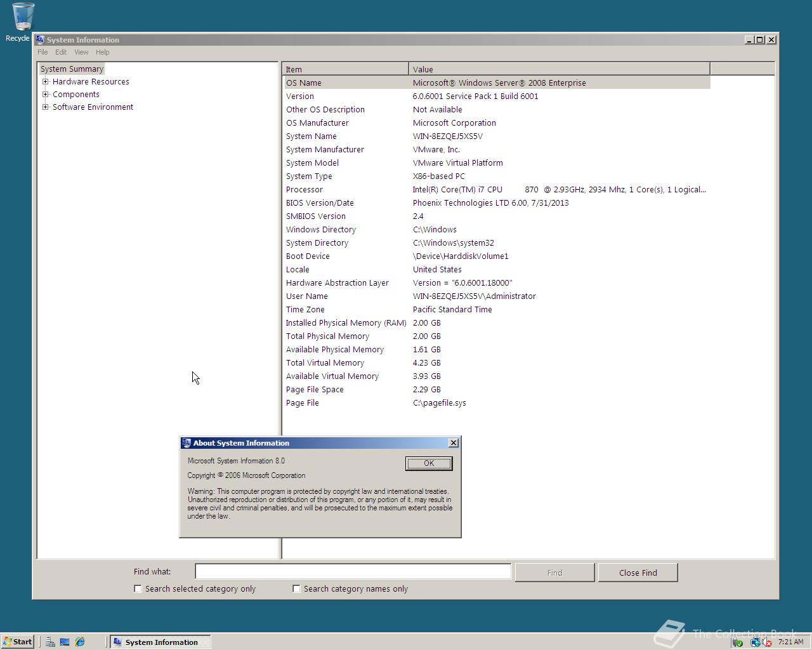Select the Processor row
Screen dimensions: 812x650
point(497,189)
